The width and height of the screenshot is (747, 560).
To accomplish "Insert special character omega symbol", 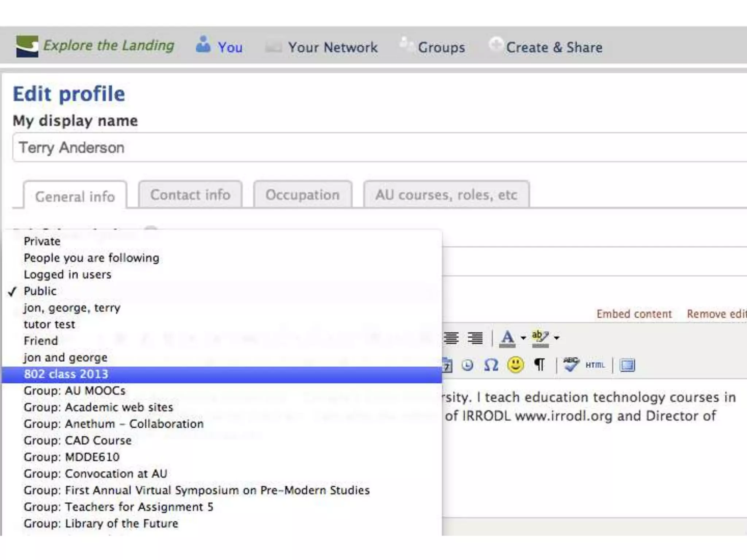I will (491, 365).
